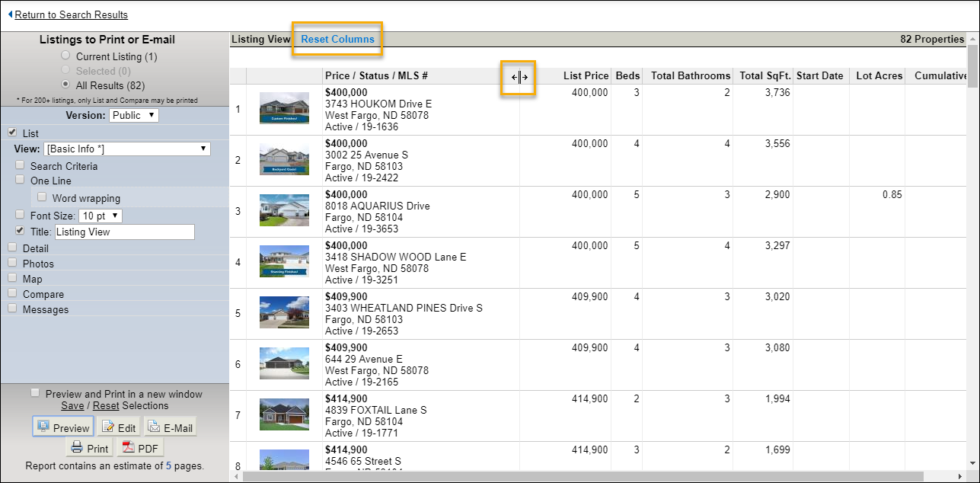Click Return to Search Results link
The width and height of the screenshot is (980, 483).
(71, 14)
